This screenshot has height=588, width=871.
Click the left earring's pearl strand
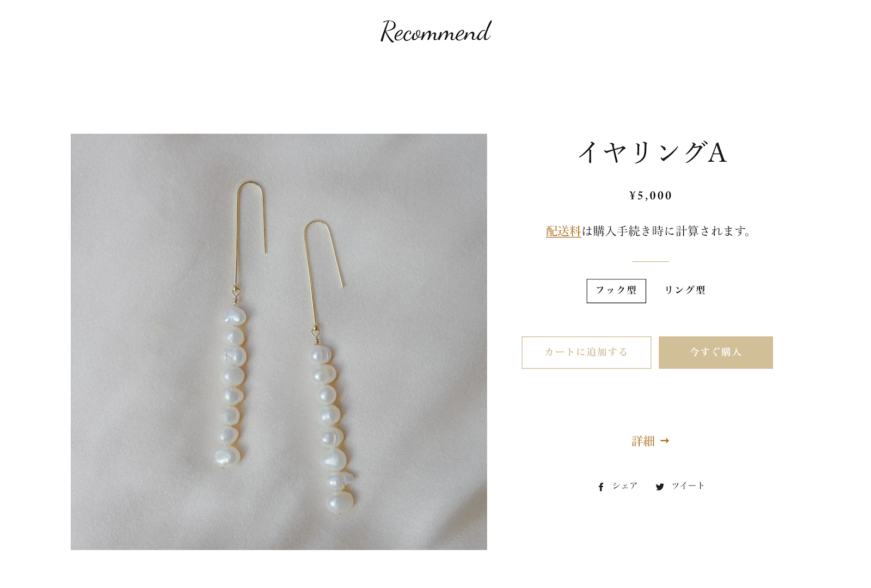coord(231,387)
